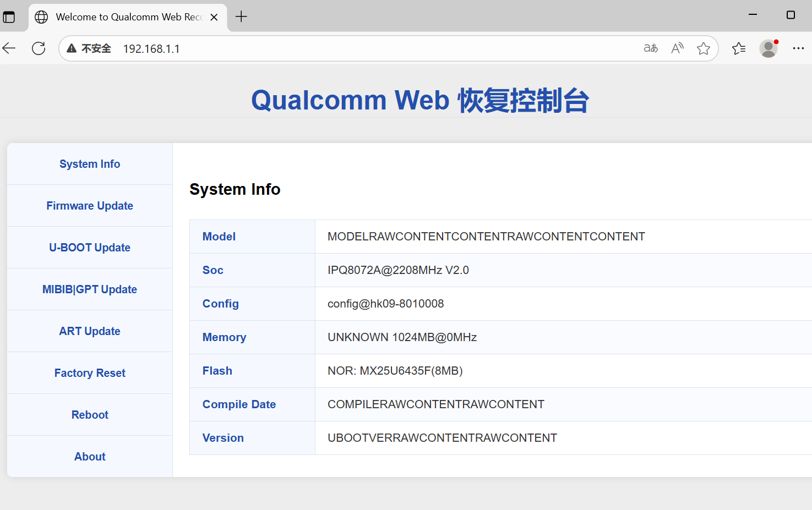The image size is (812, 510).
Task: Open the ART Update page
Action: [x=90, y=331]
